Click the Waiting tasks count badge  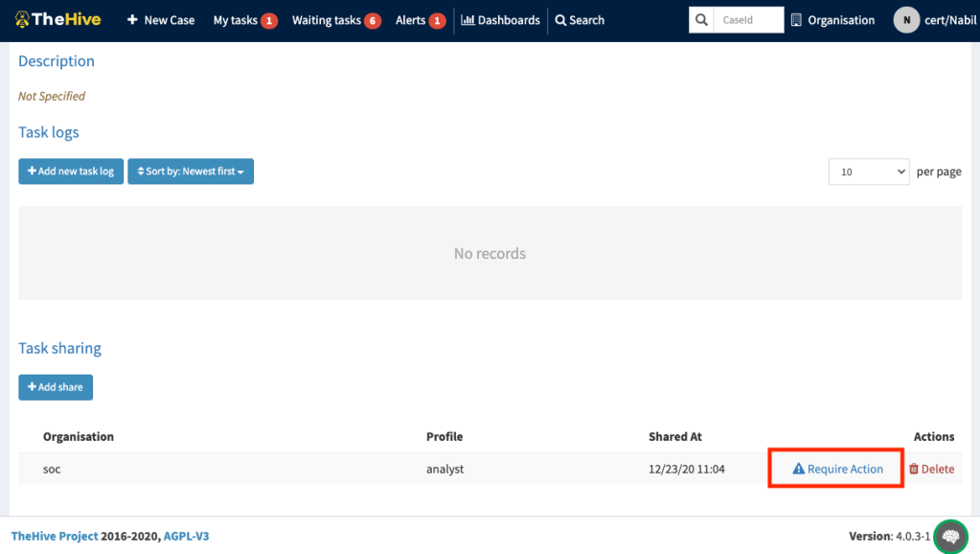(372, 21)
